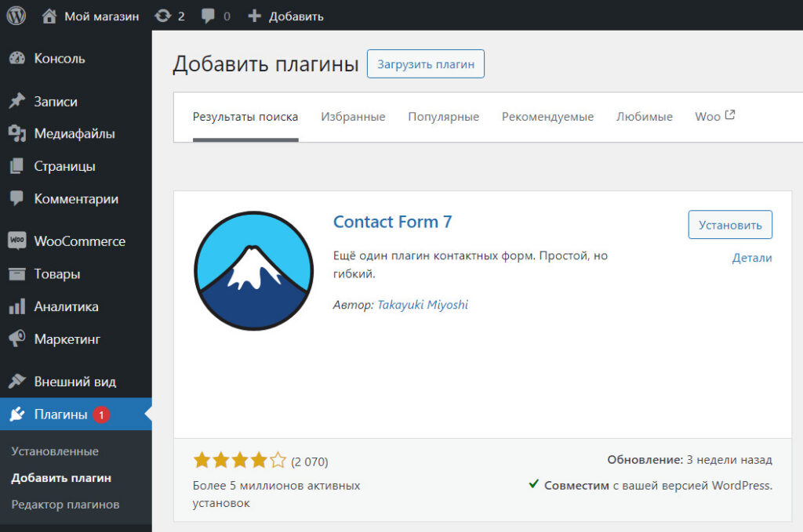Open the Медиафайлы menu item

pyautogui.click(x=76, y=133)
